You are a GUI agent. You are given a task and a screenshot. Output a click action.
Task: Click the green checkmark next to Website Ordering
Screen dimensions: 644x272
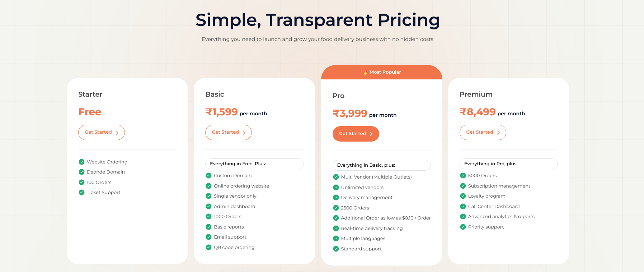(81, 162)
